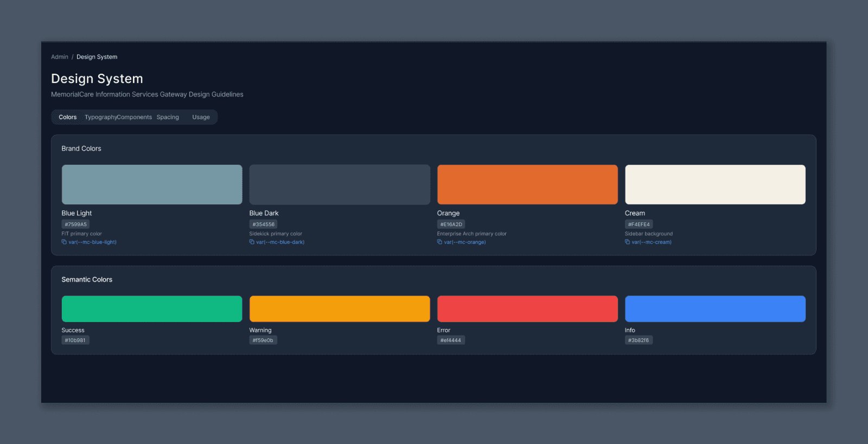This screenshot has width=868, height=444.
Task: Copy the var(--mc-blue-dark) variable
Action: (280, 242)
